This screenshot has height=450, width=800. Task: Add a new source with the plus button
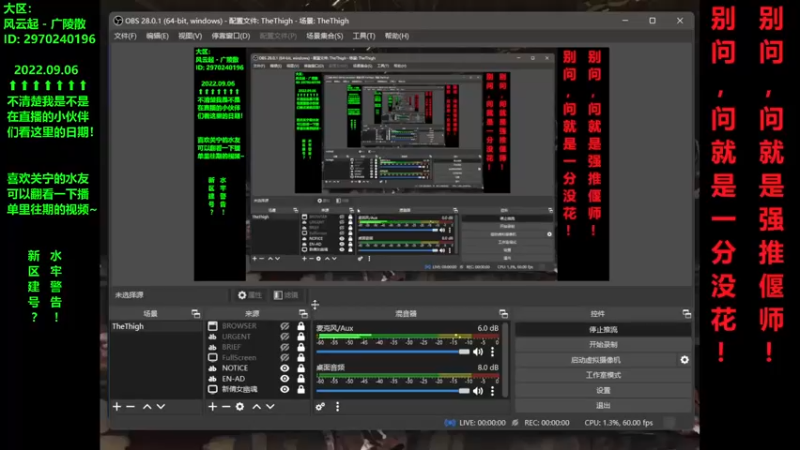(213, 407)
